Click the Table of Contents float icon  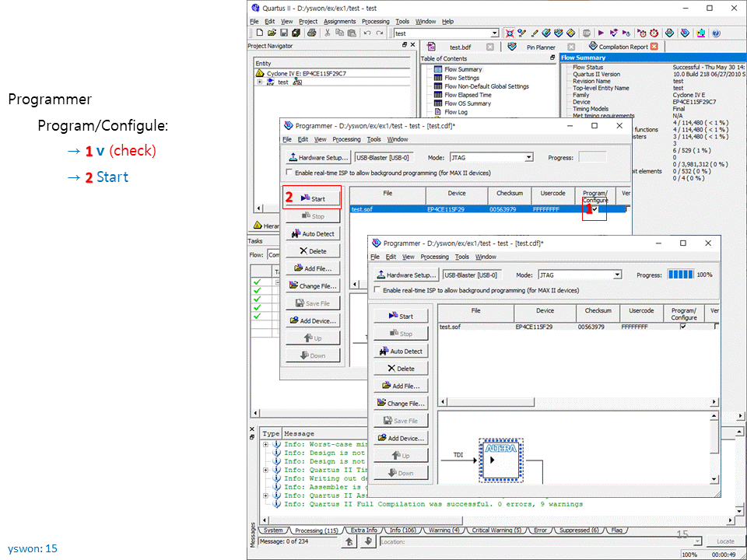click(x=552, y=57)
